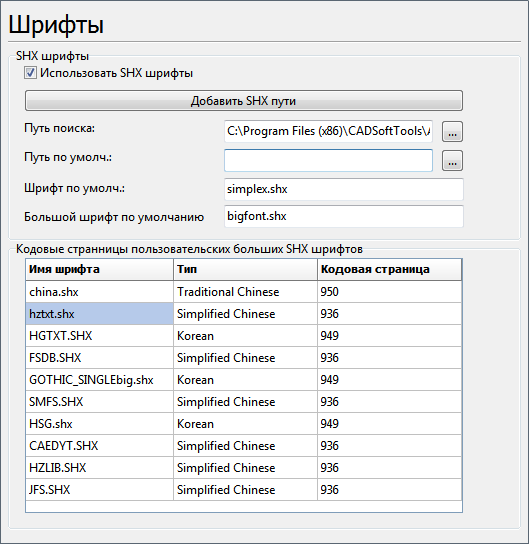Image resolution: width=529 pixels, height=544 pixels.
Task: Select the HSG.shx font name
Action: [x=99, y=424]
